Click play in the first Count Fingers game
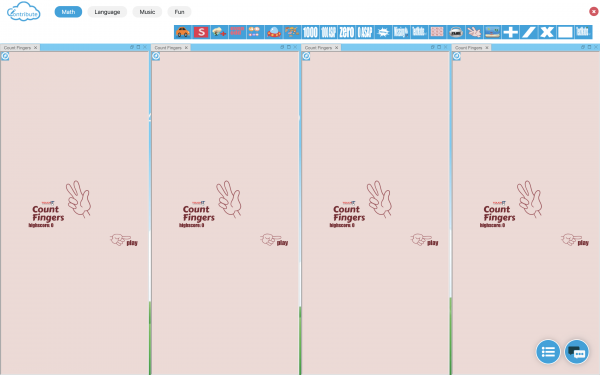Screen dimensions: 600x375 132,243
